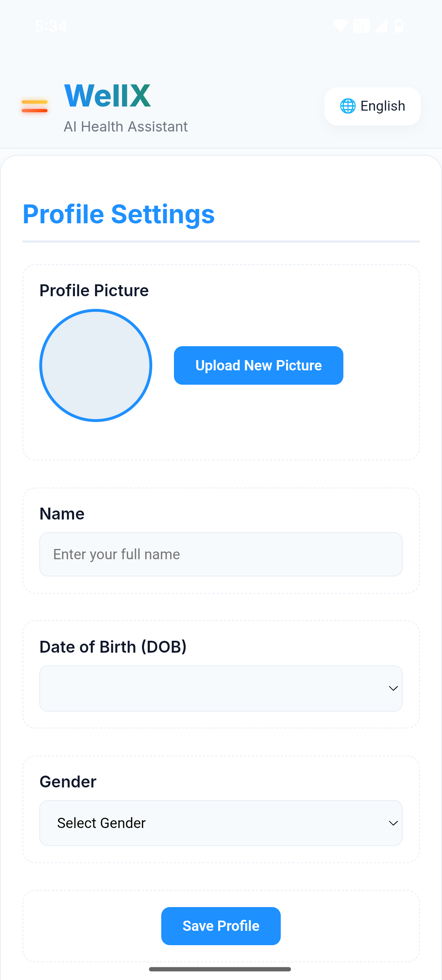Click the globe icon beside English

(348, 106)
